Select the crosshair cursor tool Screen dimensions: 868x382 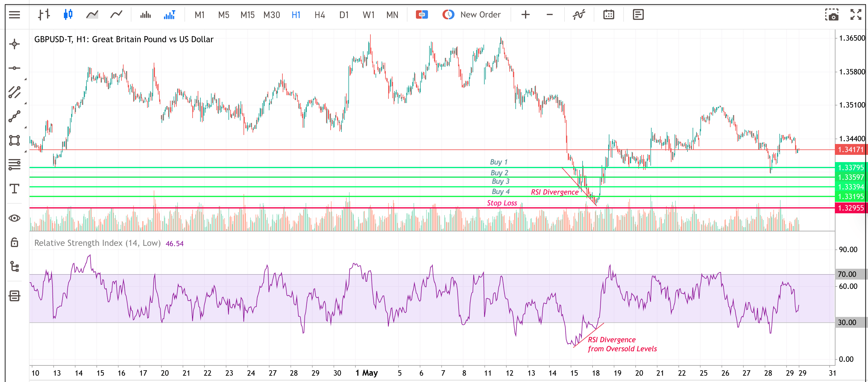click(x=14, y=44)
